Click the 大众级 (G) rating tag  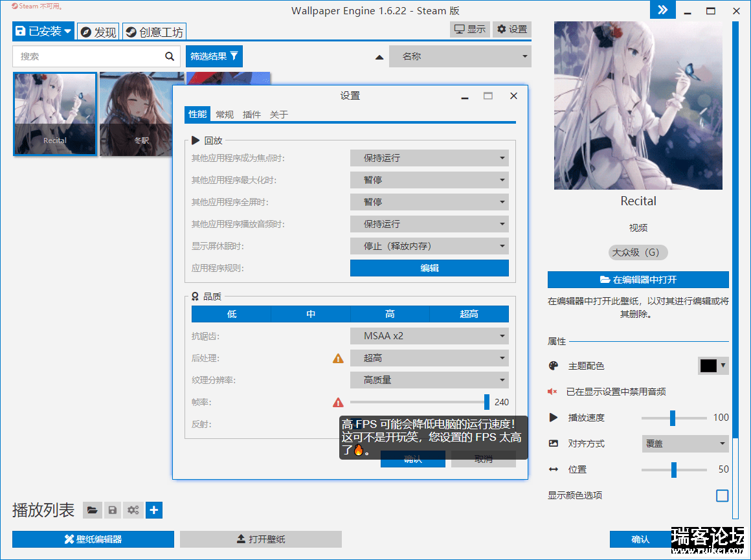(638, 252)
